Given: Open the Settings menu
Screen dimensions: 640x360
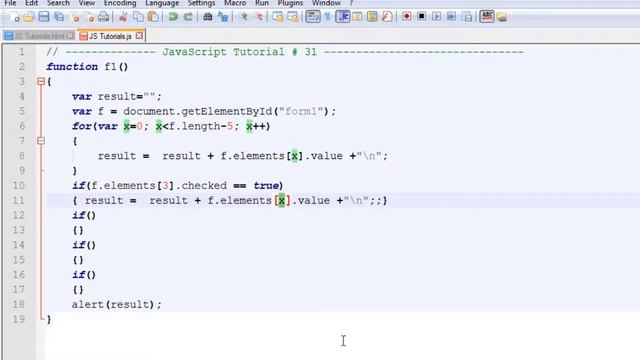Looking at the screenshot, I should 202,3.
